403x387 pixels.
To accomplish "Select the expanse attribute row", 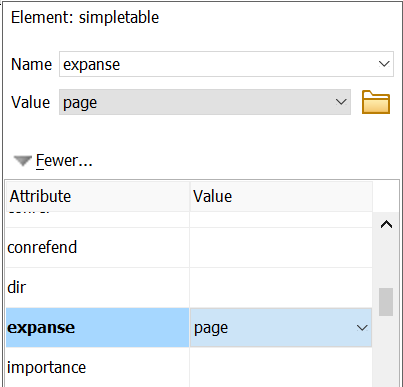I will pyautogui.click(x=189, y=328).
